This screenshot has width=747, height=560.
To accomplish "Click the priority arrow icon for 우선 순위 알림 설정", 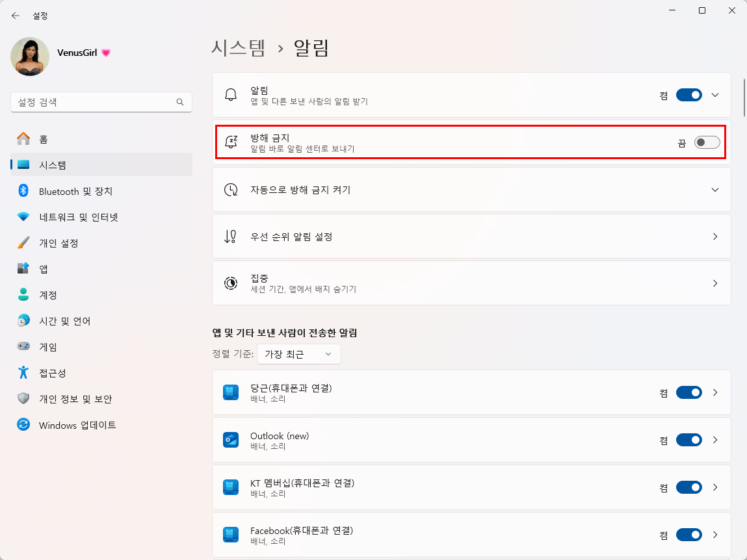I will coord(230,236).
